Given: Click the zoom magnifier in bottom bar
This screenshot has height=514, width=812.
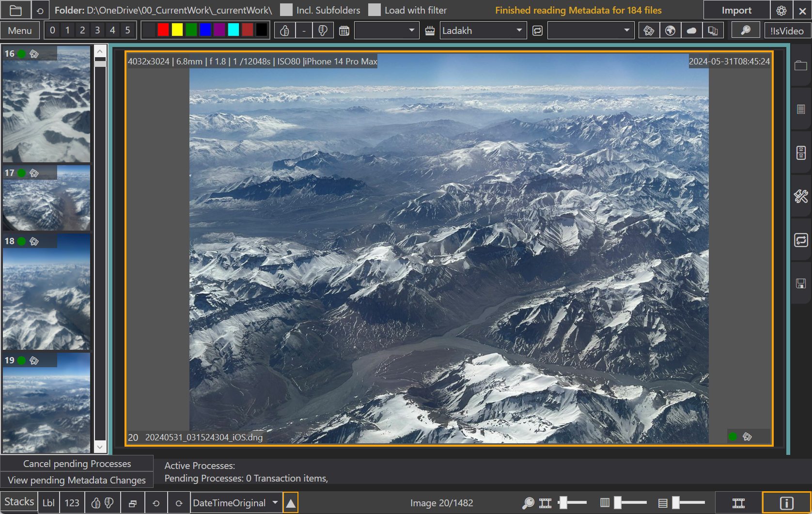Looking at the screenshot, I should click(528, 503).
